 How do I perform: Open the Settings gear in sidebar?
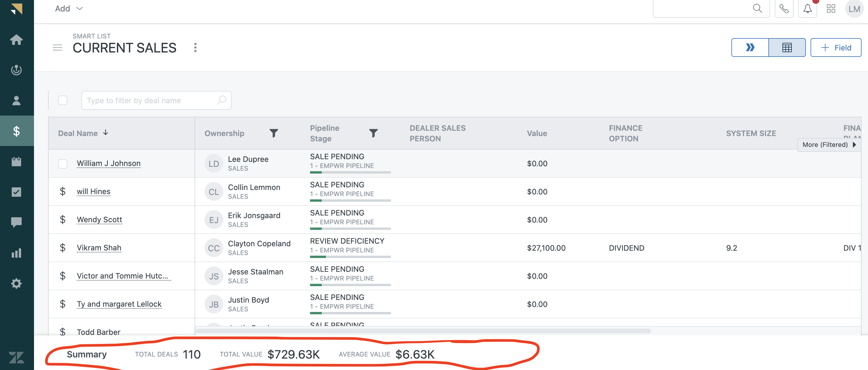coord(16,284)
